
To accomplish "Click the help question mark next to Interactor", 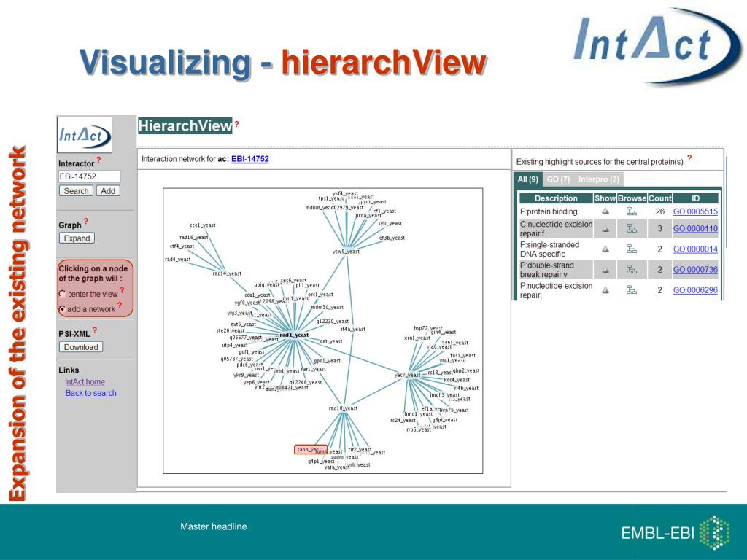I will coord(98,160).
